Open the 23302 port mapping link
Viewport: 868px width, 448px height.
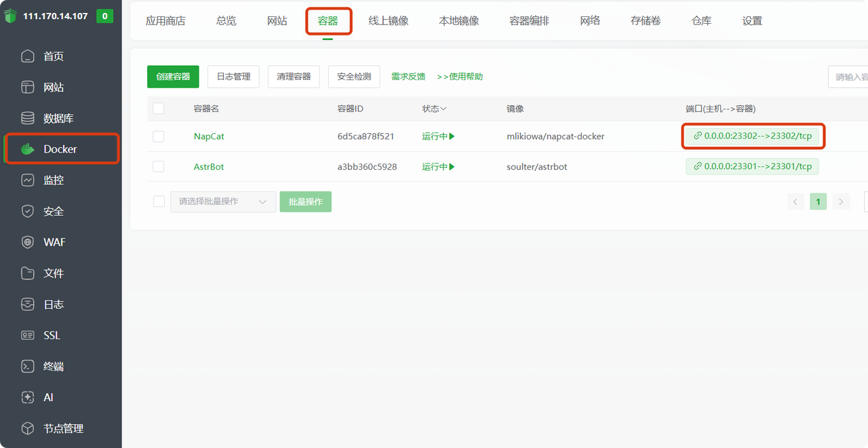pos(753,136)
